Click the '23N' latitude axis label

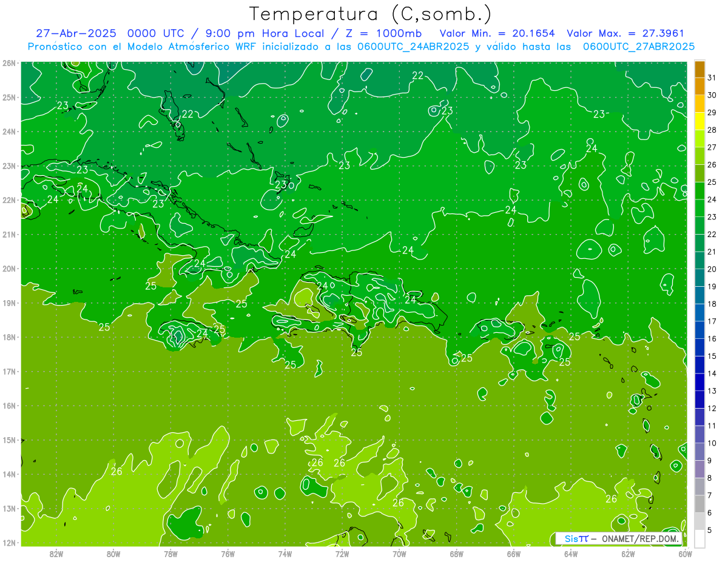(9, 166)
